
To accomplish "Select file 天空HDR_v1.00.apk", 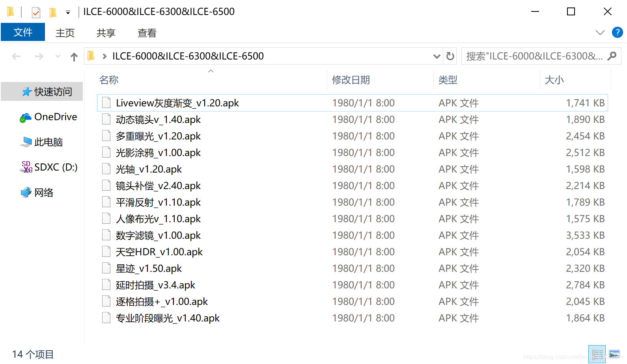I will [x=353, y=252].
